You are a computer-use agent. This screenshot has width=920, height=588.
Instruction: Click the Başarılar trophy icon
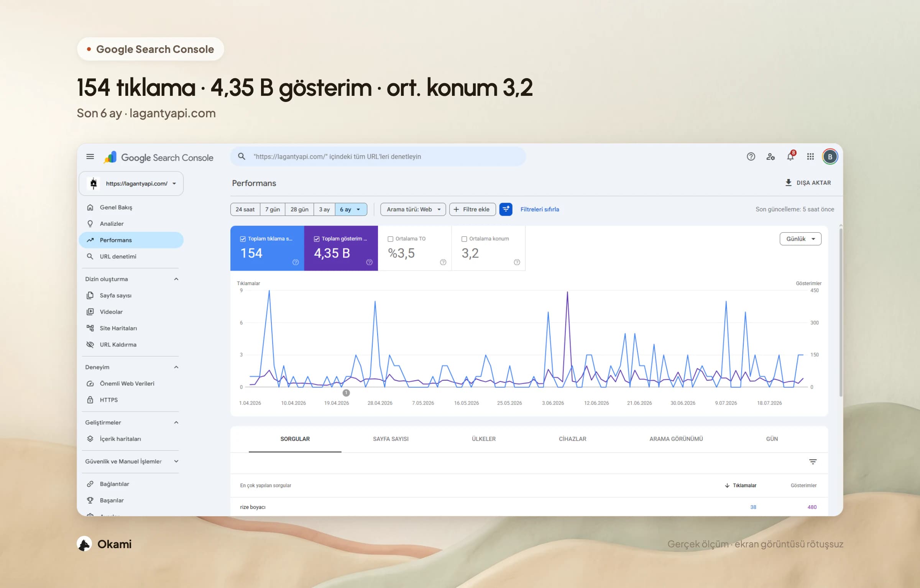[x=90, y=500]
